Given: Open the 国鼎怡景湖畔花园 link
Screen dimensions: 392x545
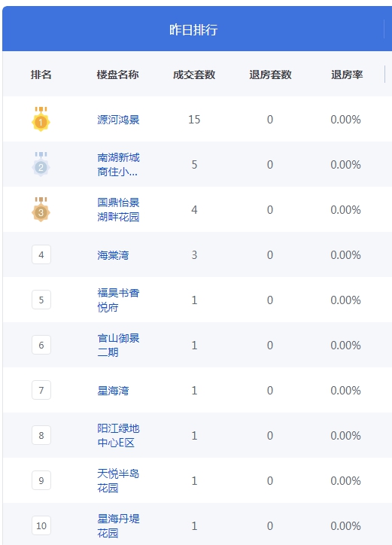Looking at the screenshot, I should click(118, 209).
